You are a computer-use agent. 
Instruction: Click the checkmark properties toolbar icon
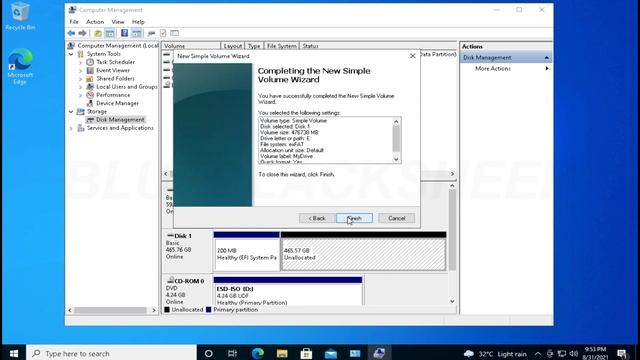[x=163, y=33]
